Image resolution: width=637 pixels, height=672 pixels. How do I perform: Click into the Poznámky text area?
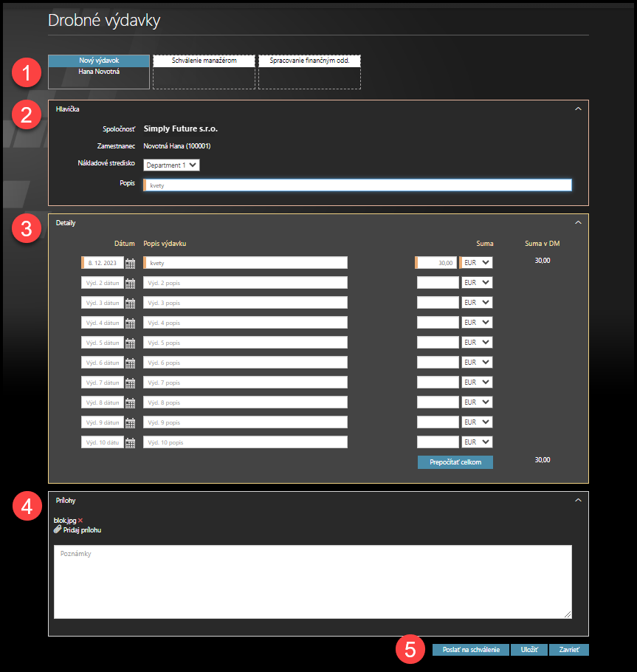[312, 582]
